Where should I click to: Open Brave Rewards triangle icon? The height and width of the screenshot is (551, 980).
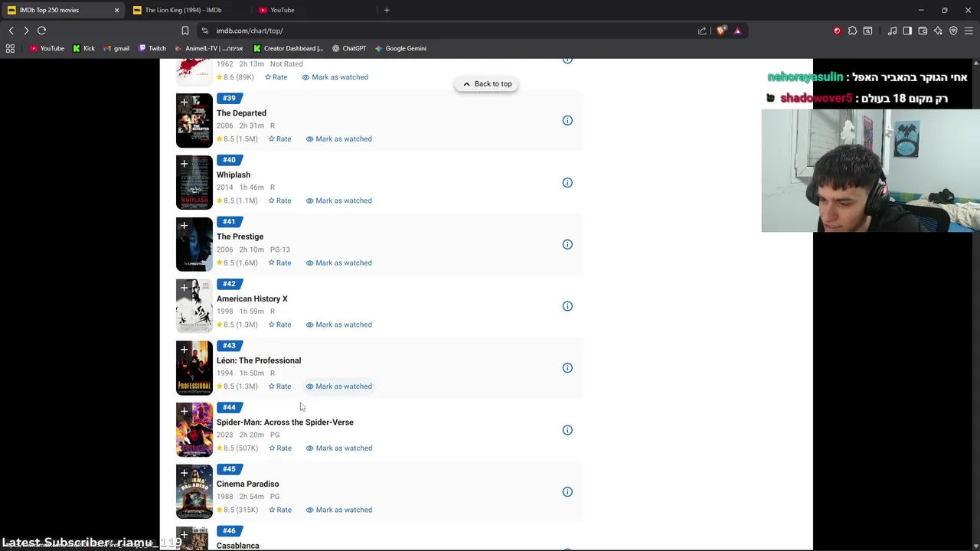coord(737,31)
